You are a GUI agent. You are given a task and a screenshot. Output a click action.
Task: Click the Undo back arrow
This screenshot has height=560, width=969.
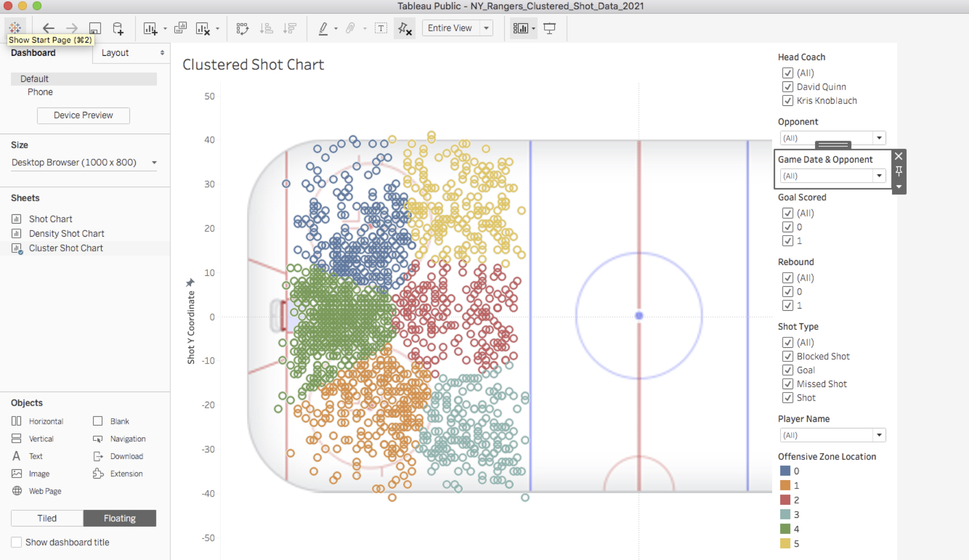tap(48, 28)
